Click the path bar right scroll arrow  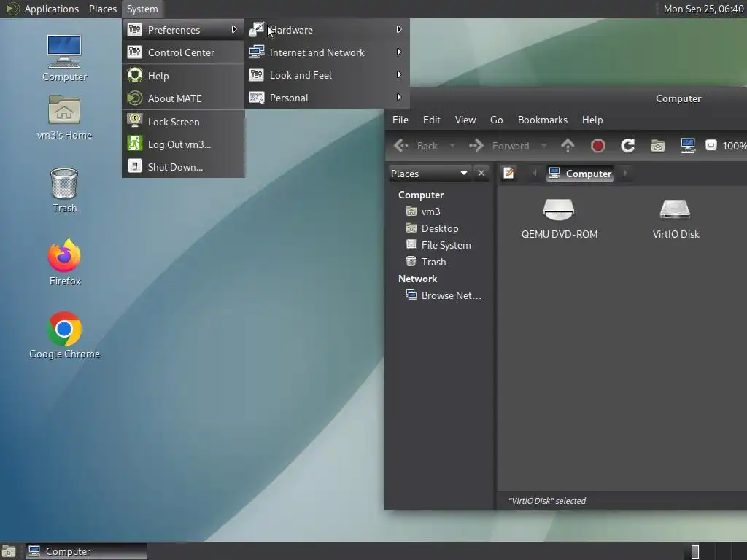pos(624,174)
